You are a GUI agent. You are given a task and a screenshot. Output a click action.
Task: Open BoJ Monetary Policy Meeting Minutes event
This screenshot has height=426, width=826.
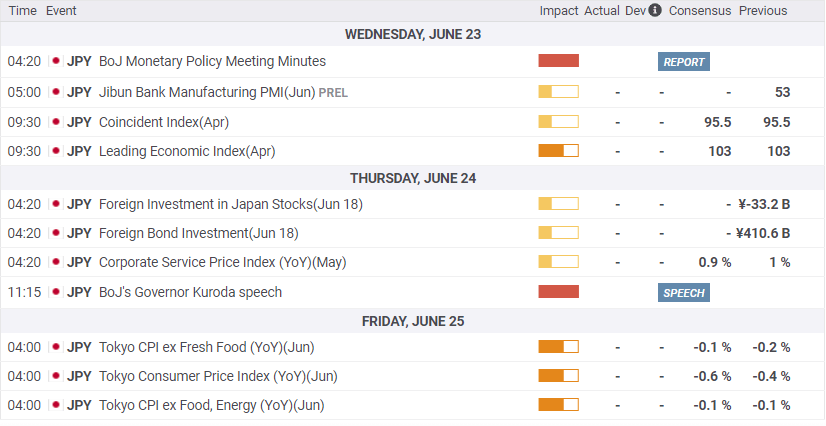(212, 61)
